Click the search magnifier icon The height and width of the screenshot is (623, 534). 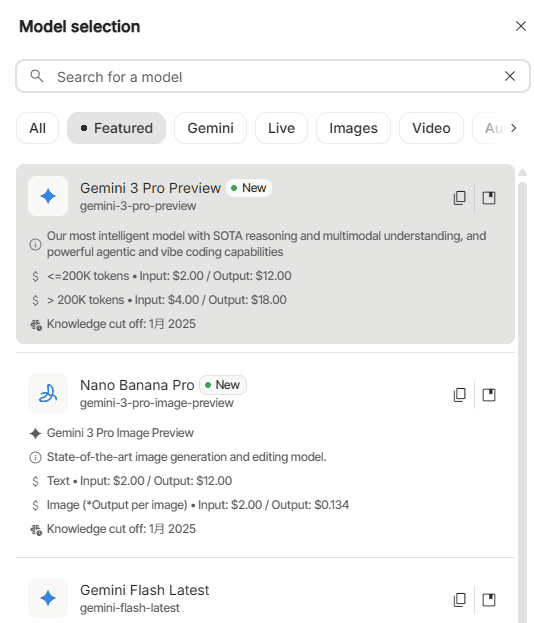[37, 76]
